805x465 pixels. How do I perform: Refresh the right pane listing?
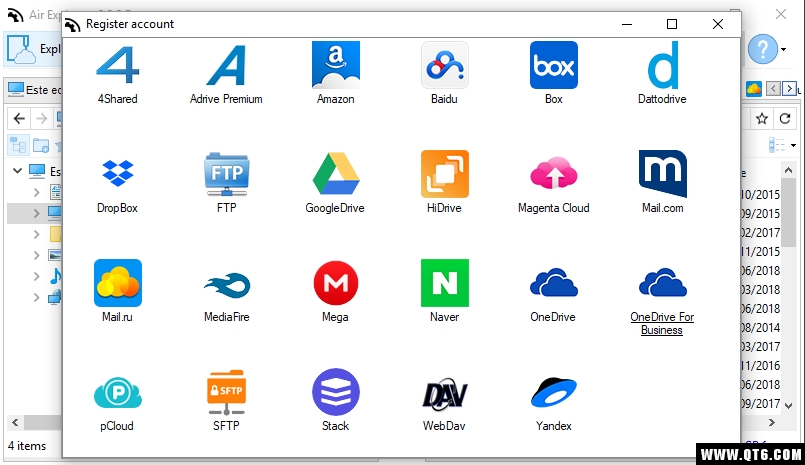[x=784, y=119]
